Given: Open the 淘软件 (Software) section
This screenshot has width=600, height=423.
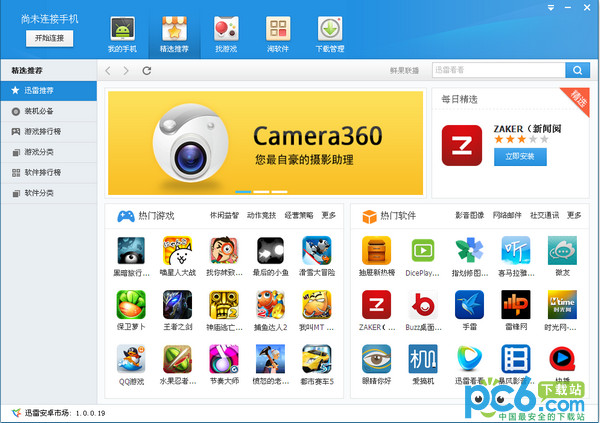Looking at the screenshot, I should tap(279, 33).
